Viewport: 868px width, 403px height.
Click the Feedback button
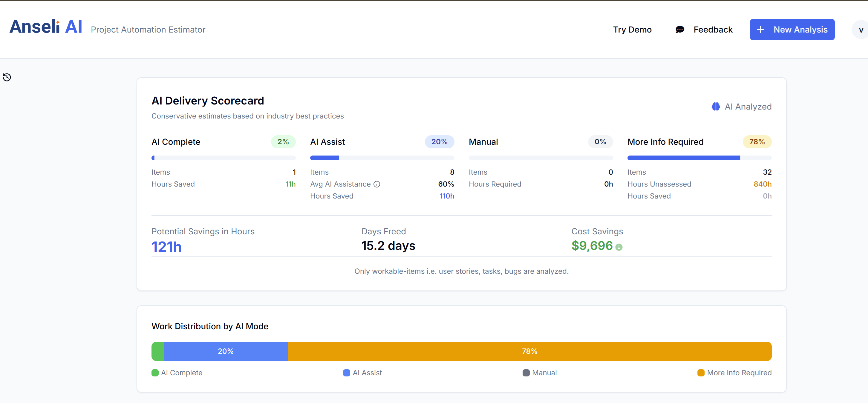[713, 30]
